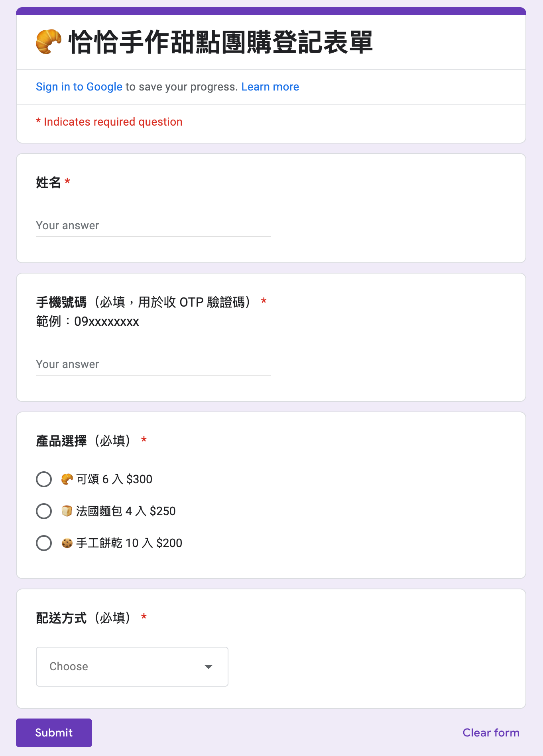Select the 可頌 6 入 $300 radio button
543x756 pixels.
(x=44, y=479)
